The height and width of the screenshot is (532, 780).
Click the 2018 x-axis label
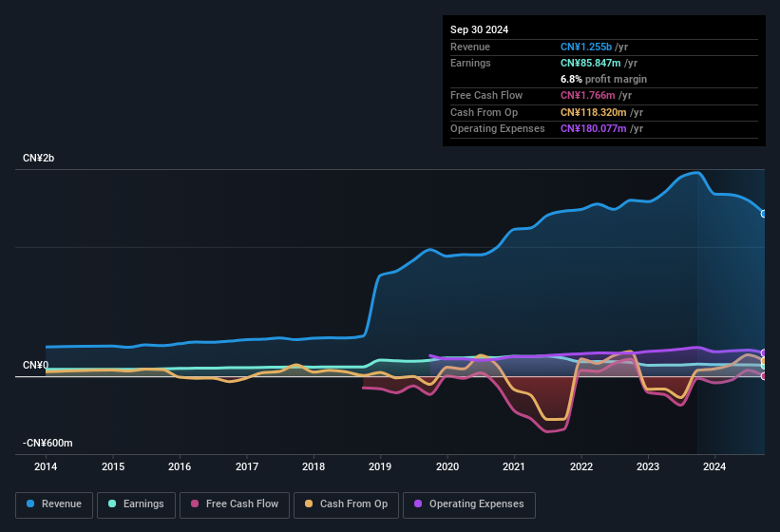point(314,466)
